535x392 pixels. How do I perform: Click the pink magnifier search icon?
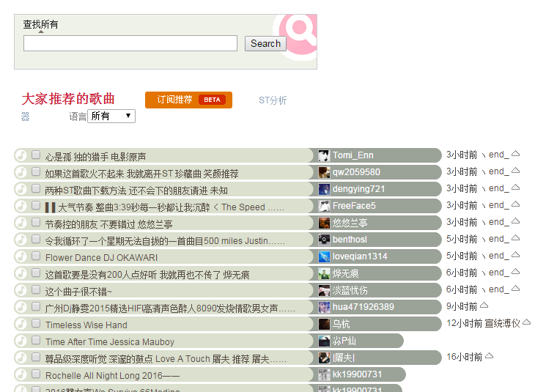[x=299, y=32]
